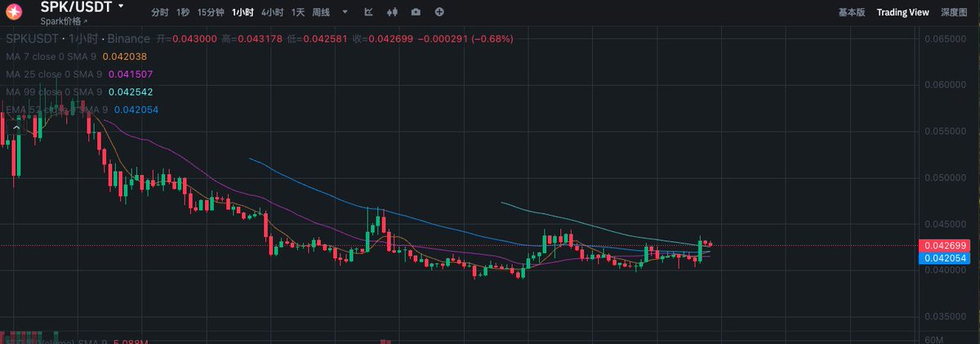The image size is (980, 344).
Task: Select the MA 99 close indicator legend
Action: (55, 92)
